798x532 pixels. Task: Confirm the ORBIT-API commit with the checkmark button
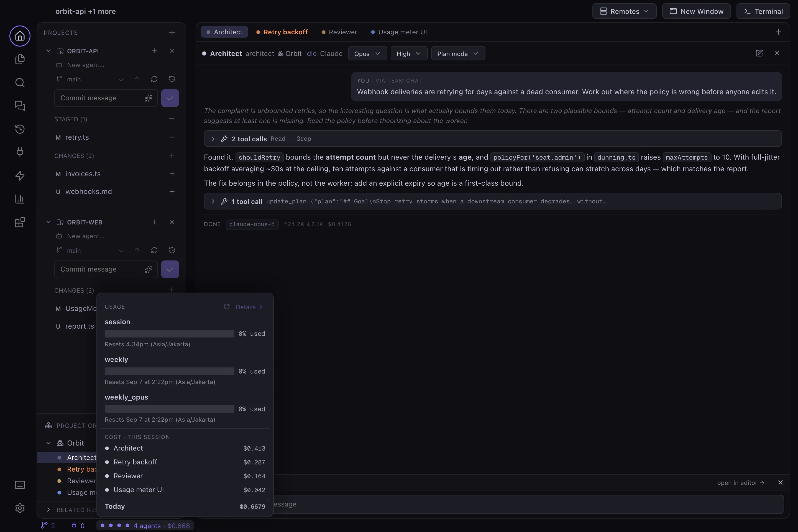click(x=170, y=98)
